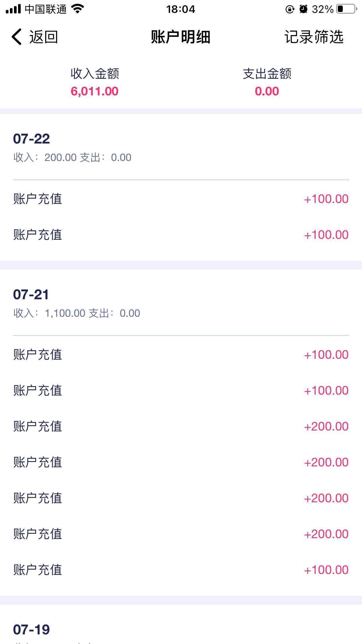Tap the battery indicator icon

tap(347, 9)
